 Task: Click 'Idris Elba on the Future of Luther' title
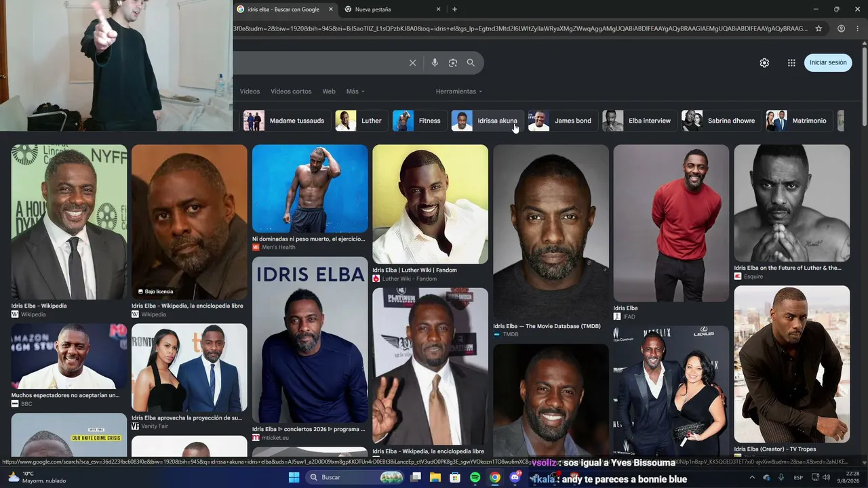tap(787, 268)
